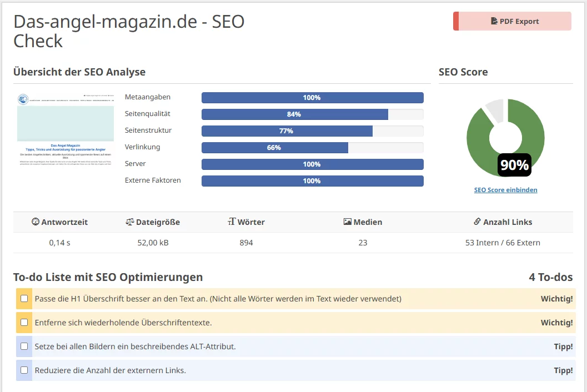Viewport: 587px width, 392px height.
Task: Export the SEO report as PDF
Action: point(512,21)
